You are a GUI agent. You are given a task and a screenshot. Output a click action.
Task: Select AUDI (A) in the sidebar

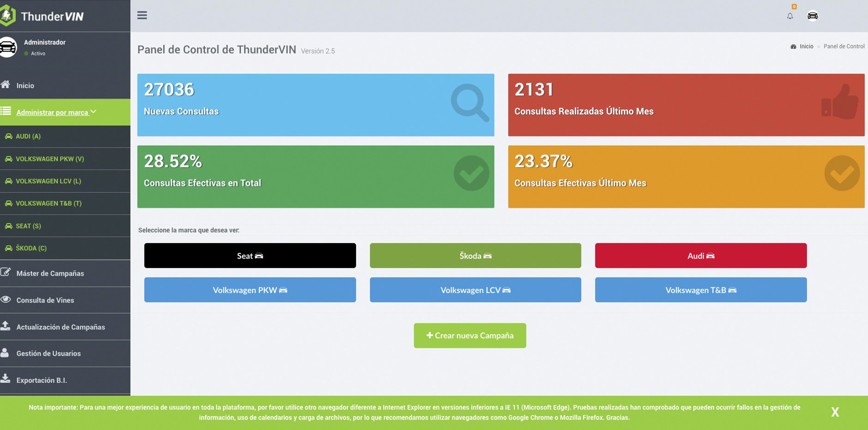coord(28,136)
